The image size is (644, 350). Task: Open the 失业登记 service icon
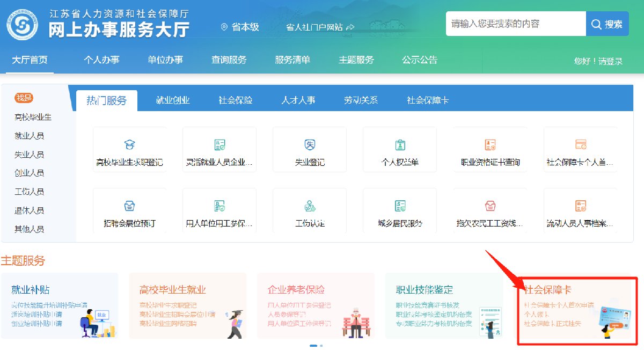pyautogui.click(x=310, y=144)
